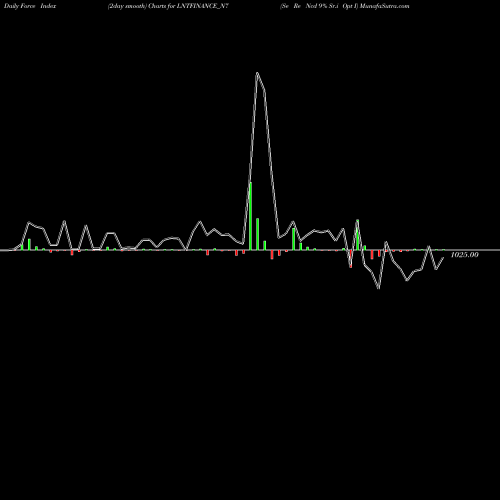Click the 'MunafaSutra.com' watermark text at top
500x500 pixels.
pyautogui.click(x=384, y=6)
